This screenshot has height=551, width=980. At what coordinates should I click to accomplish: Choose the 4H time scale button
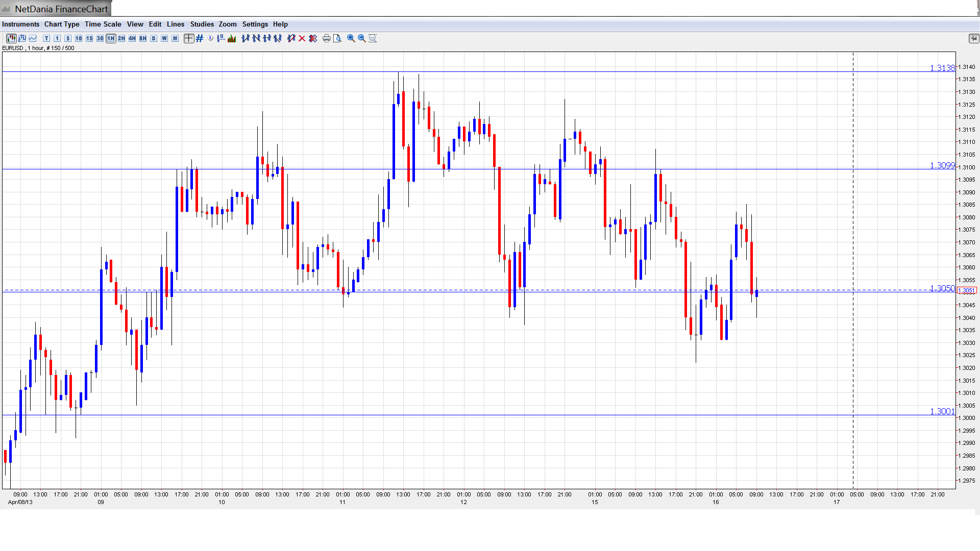pos(132,38)
